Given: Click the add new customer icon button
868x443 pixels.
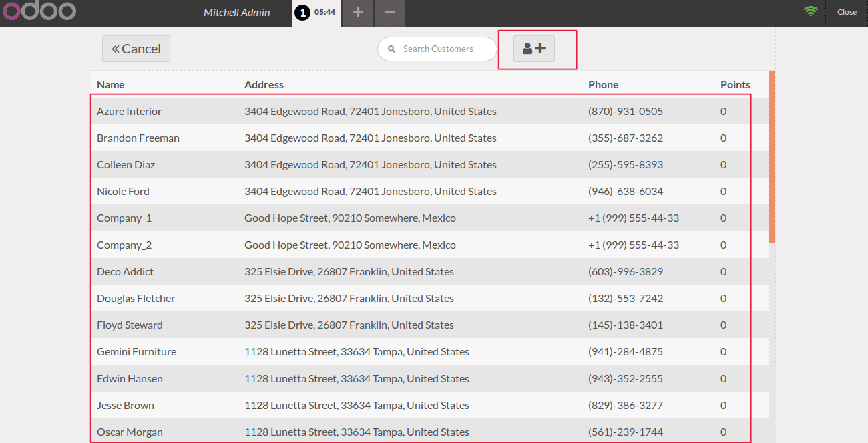Looking at the screenshot, I should click(x=533, y=49).
